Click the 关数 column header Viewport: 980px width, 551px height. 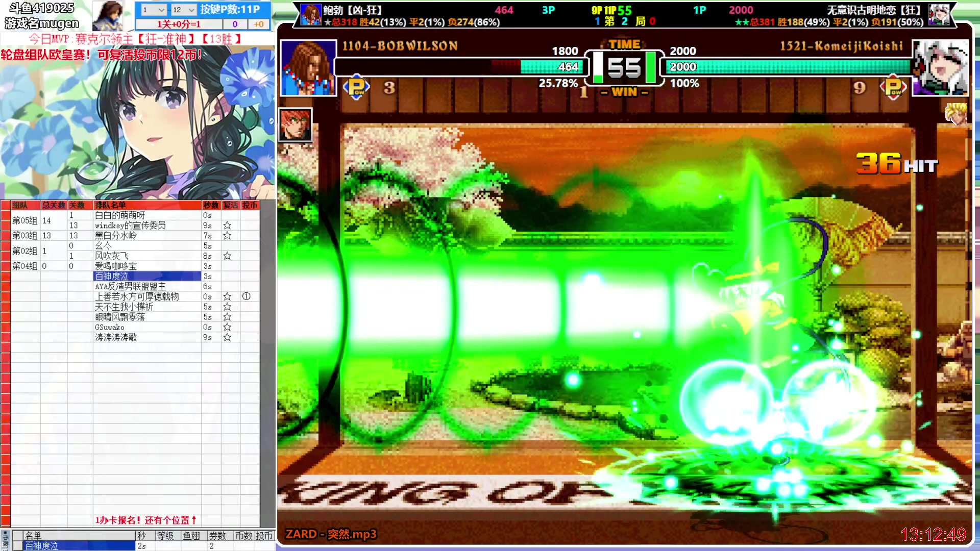point(80,205)
